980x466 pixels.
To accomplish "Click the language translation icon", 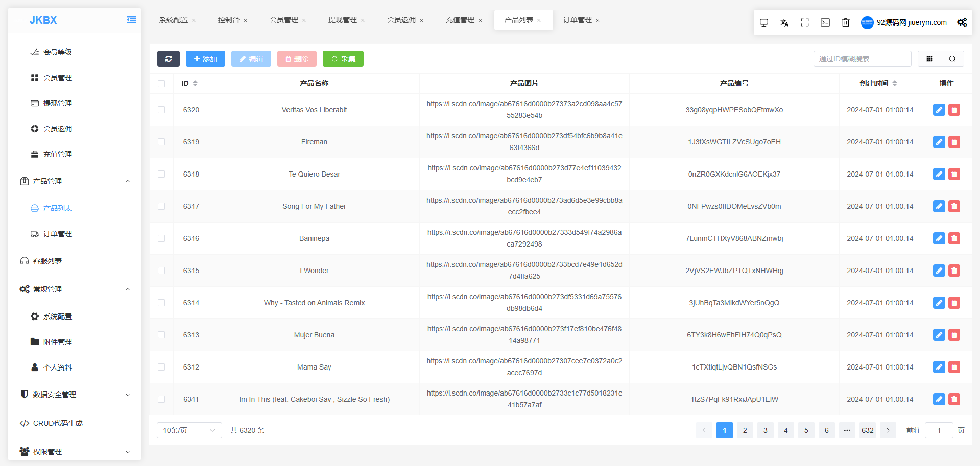I will click(x=784, y=22).
